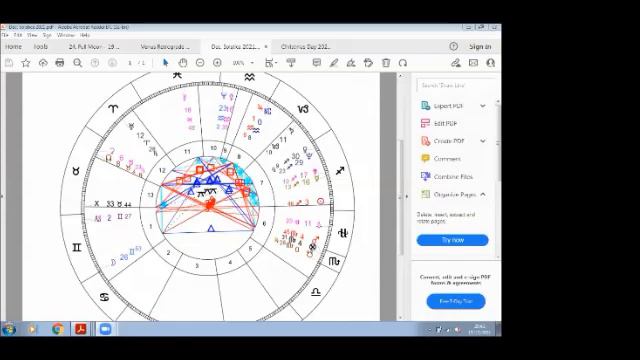Open Windows Start button
The height and width of the screenshot is (360, 640).
(9, 329)
